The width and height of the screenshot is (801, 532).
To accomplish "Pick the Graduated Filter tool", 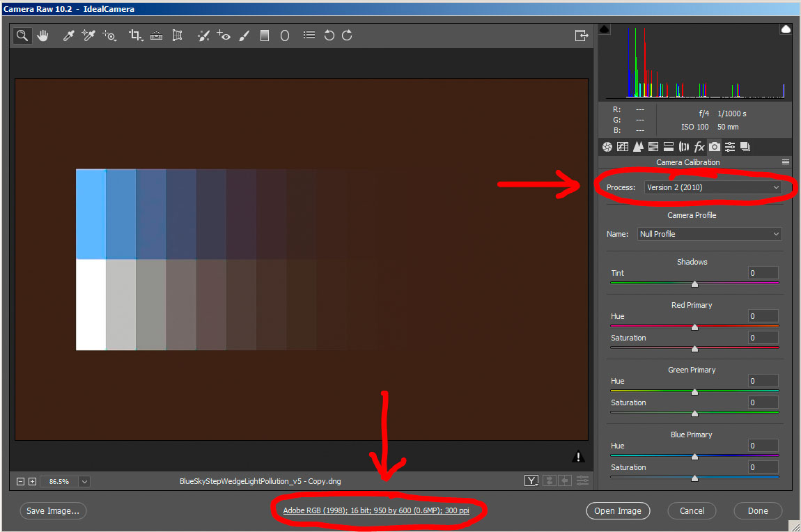I will 265,36.
